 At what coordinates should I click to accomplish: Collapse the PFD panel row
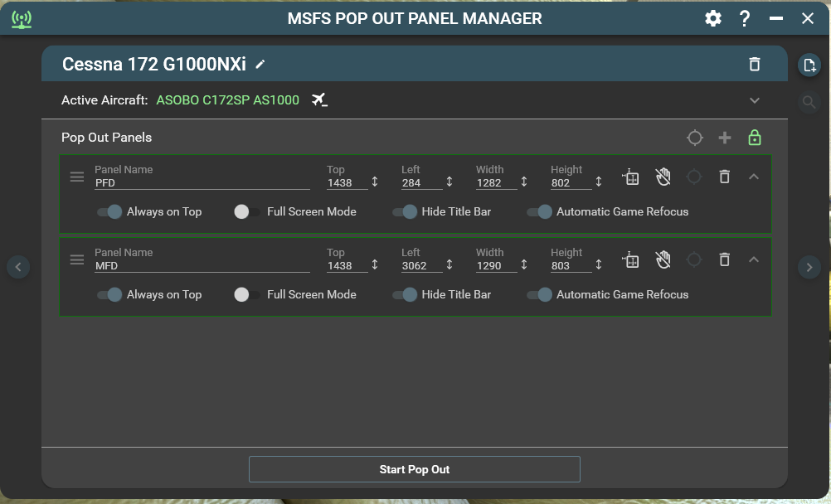point(753,177)
